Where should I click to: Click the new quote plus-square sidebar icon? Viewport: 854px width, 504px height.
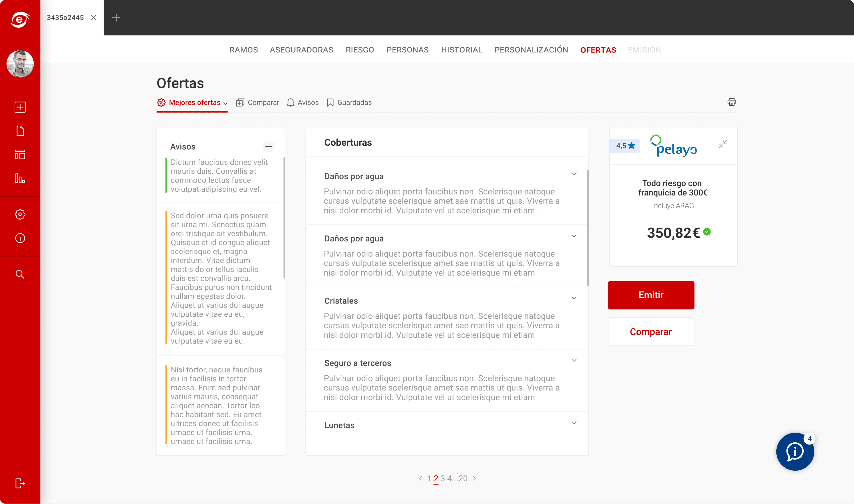click(20, 107)
